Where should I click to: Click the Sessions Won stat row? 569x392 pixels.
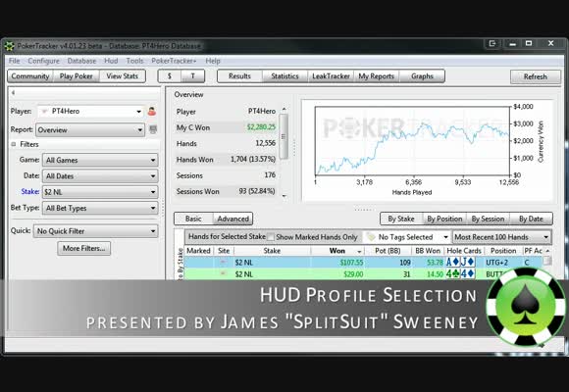226,191
